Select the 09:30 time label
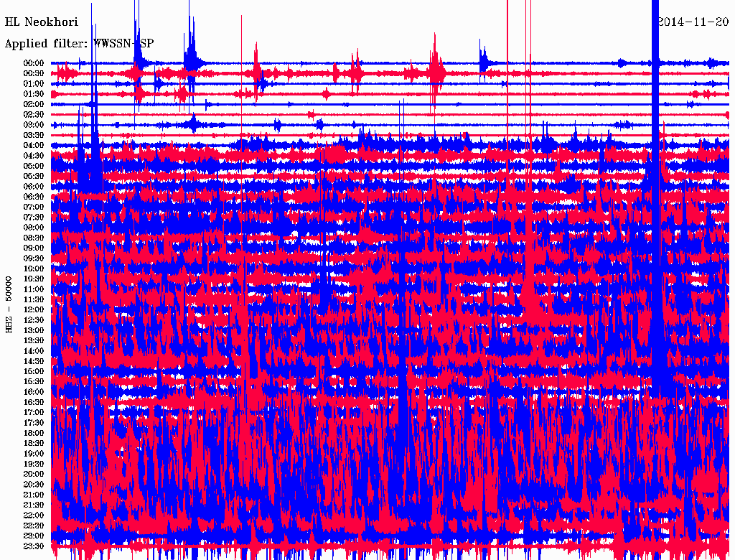 tap(33, 258)
